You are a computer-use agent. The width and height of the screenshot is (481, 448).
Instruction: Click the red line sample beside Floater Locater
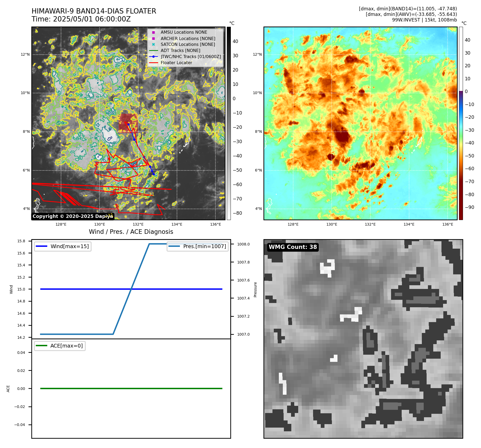point(153,63)
